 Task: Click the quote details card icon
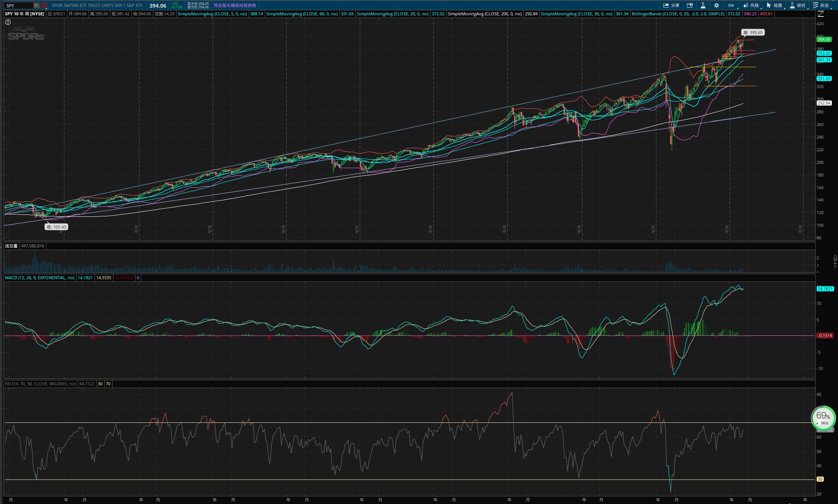[690, 5]
